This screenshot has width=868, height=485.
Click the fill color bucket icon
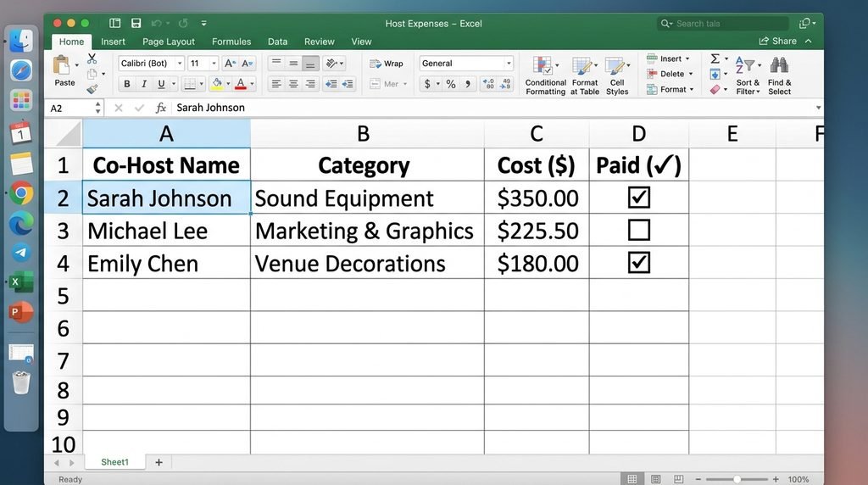pos(217,84)
